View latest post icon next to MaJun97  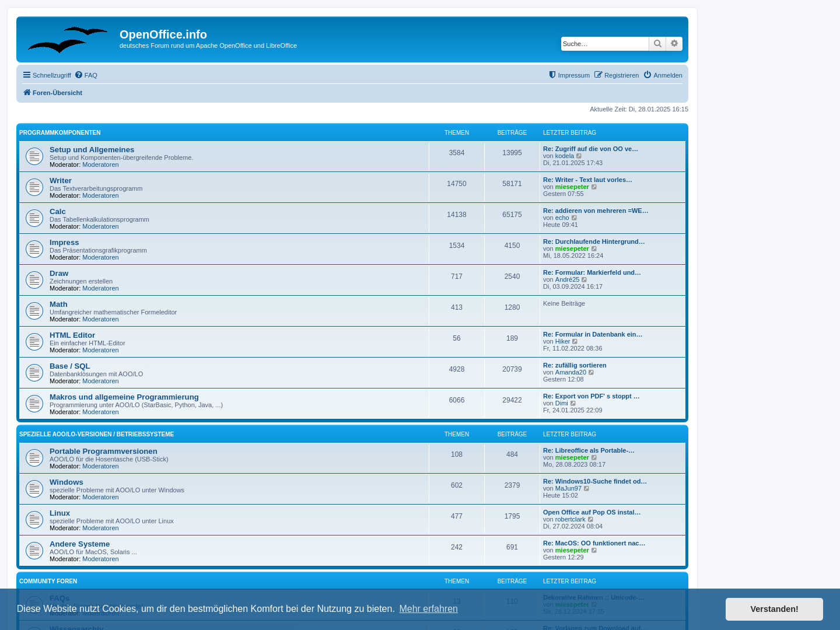click(587, 488)
